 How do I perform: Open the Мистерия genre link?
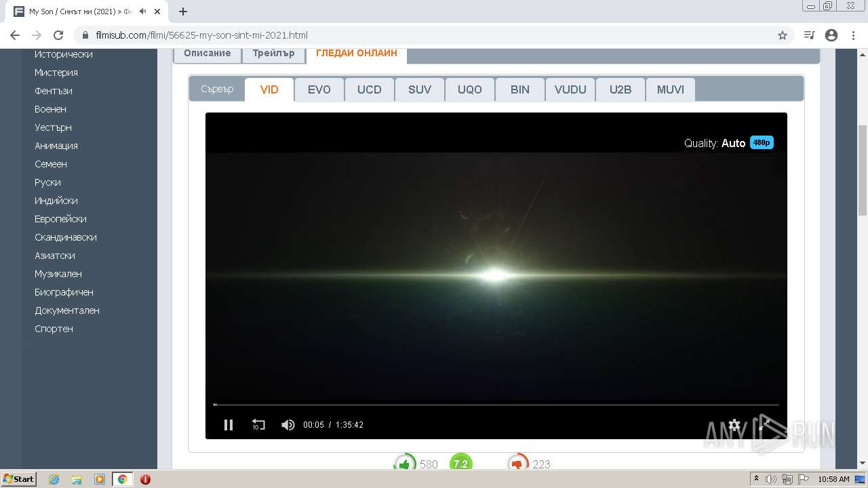(56, 73)
